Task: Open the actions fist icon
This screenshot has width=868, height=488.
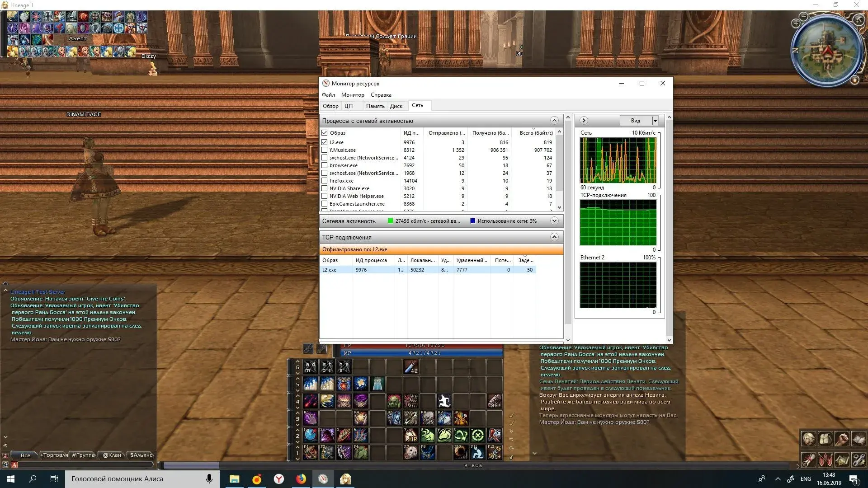Action: coord(842,438)
